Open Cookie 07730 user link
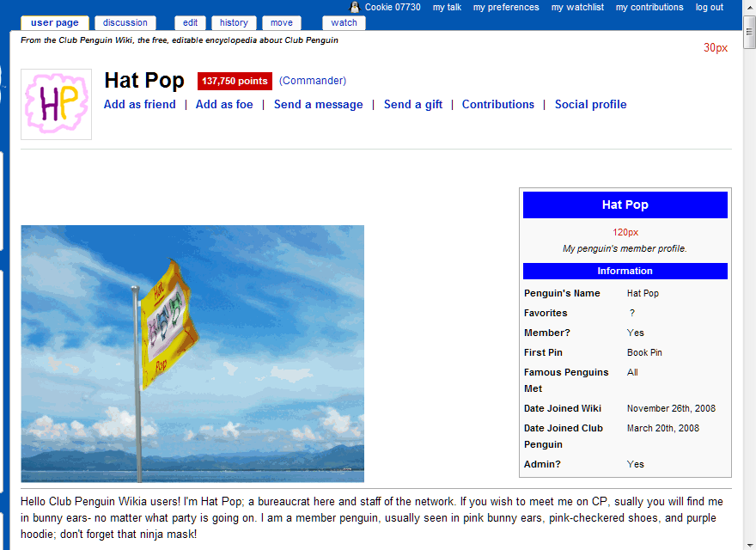The width and height of the screenshot is (756, 550). (x=393, y=7)
